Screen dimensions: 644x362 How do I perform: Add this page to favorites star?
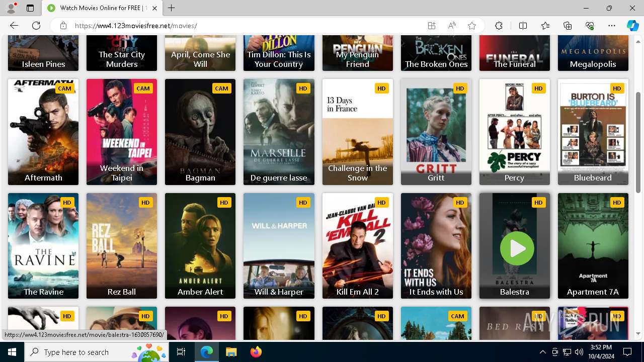(x=472, y=26)
